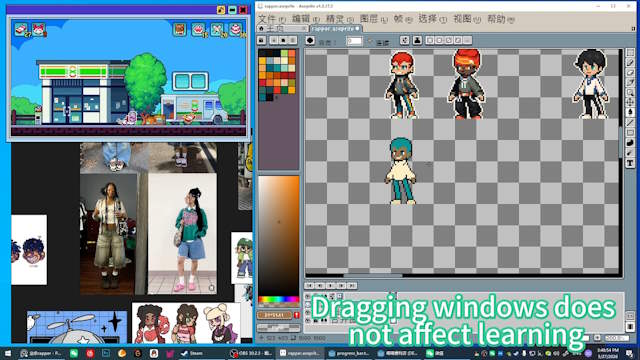Switch to the Home tab in Aseprite
This screenshot has width=640, height=360.
pyautogui.click(x=282, y=29)
